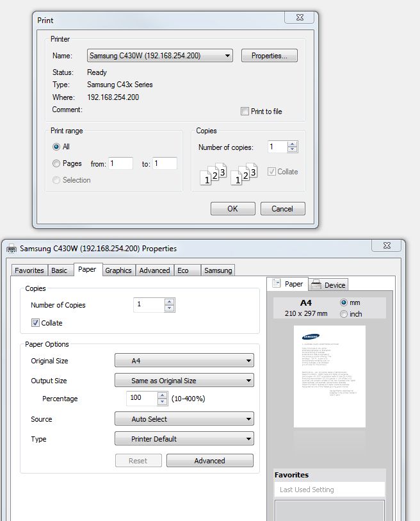Select Last Used Setting in Favorites list
This screenshot has height=521, width=420.
pyautogui.click(x=329, y=490)
